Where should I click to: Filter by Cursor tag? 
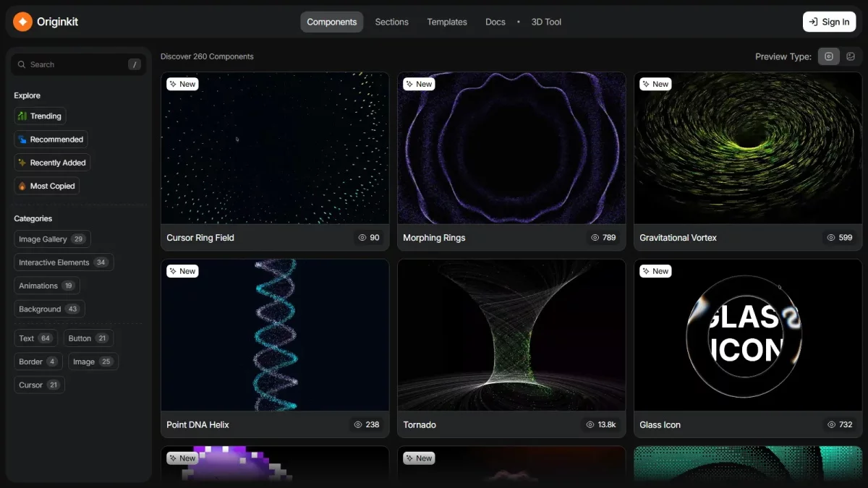(40, 385)
